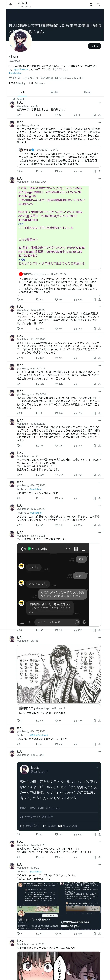110x980 pixels.
Task: Expand the May 9, 2023 post menu
Action: (x=99, y=307)
